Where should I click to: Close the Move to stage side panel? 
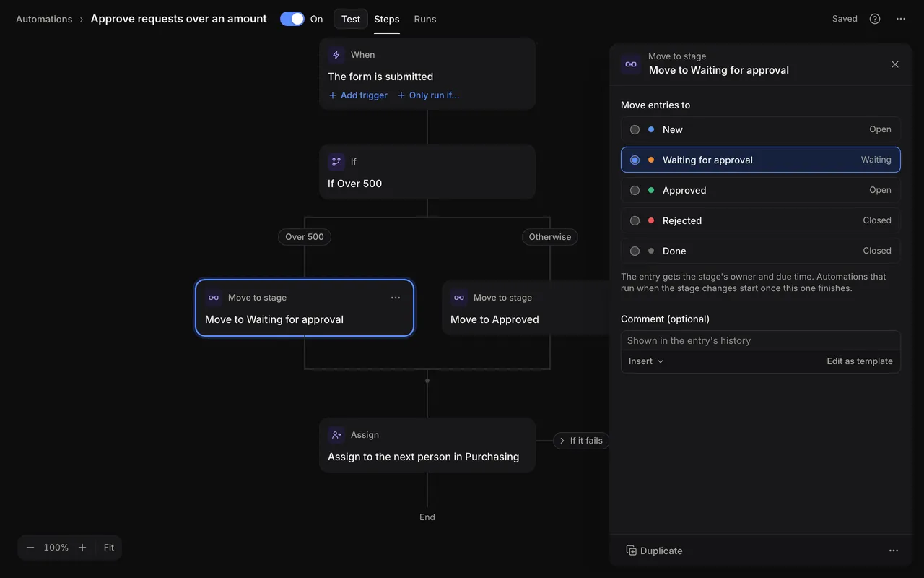click(895, 64)
